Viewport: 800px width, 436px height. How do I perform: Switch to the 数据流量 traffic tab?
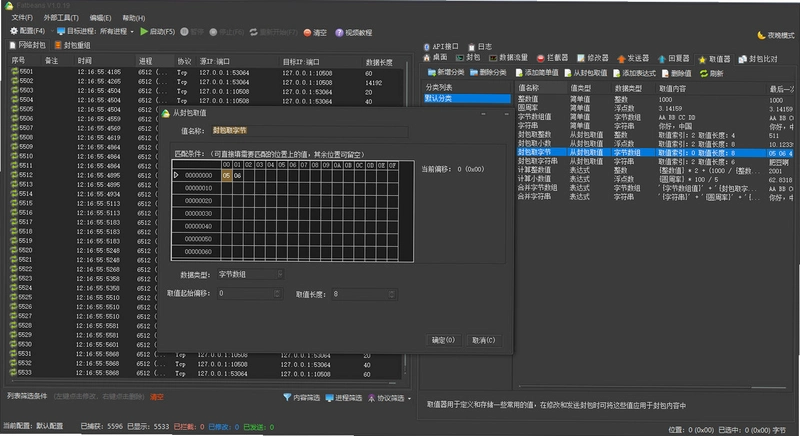(509, 58)
